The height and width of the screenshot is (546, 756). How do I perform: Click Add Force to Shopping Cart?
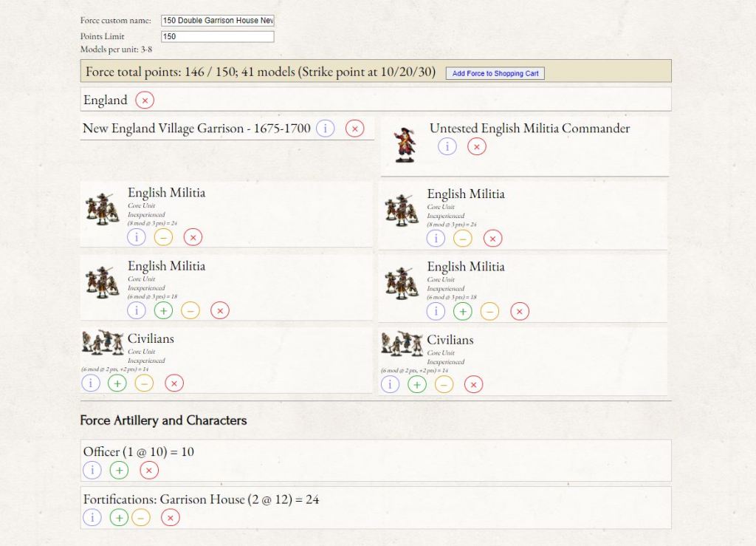495,74
